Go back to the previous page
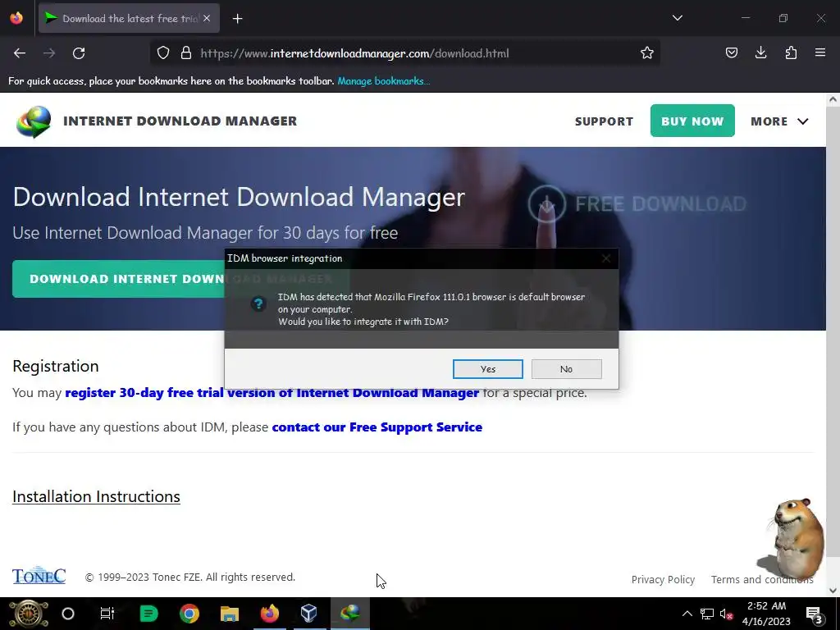The height and width of the screenshot is (630, 840). click(x=20, y=53)
